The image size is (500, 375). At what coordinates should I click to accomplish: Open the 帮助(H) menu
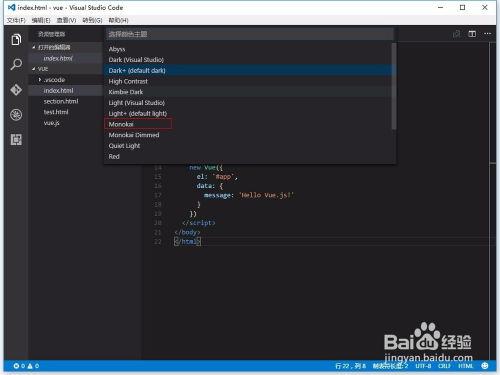(118, 20)
